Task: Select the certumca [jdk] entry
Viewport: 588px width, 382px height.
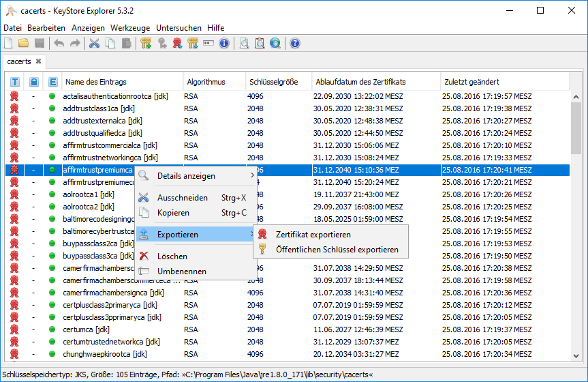Action: [x=86, y=329]
